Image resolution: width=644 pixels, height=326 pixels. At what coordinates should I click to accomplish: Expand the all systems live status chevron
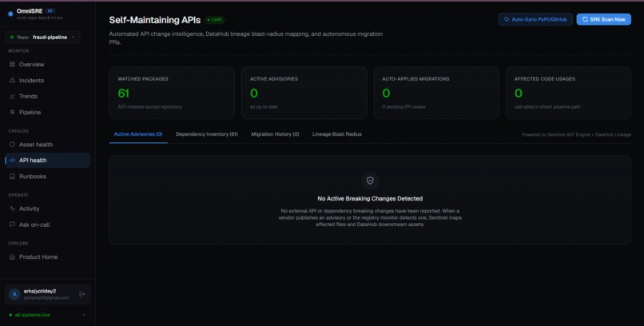point(84,315)
